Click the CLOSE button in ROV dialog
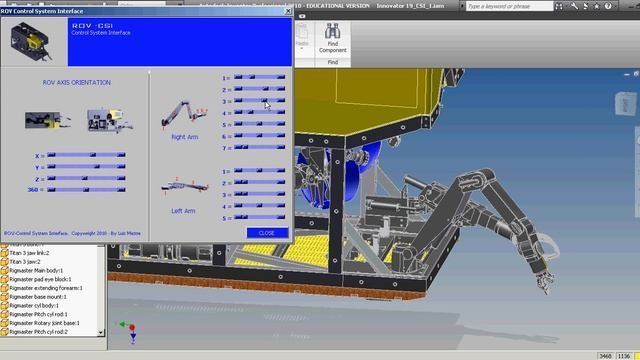This screenshot has width=640, height=360. (267, 233)
